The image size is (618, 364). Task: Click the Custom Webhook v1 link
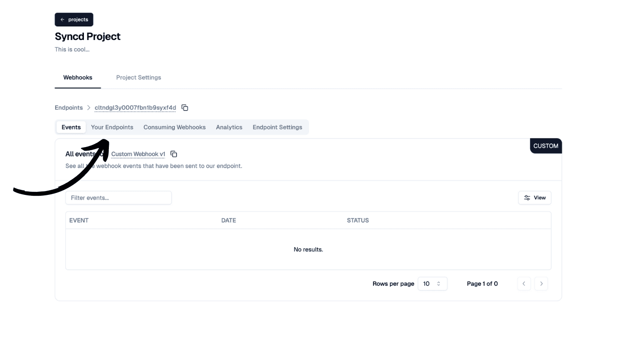[x=138, y=154]
